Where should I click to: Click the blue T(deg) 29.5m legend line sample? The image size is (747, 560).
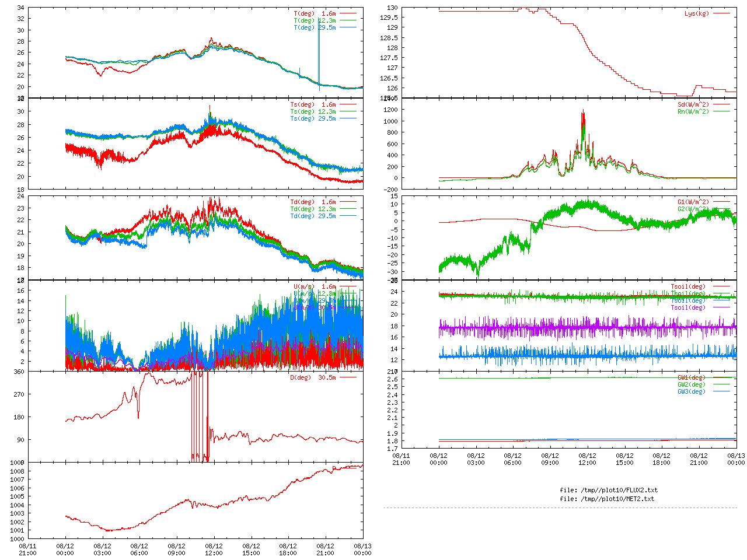(x=348, y=27)
